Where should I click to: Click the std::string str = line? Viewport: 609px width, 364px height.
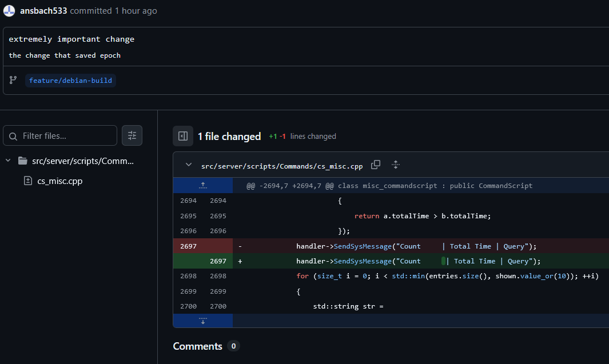(348, 306)
